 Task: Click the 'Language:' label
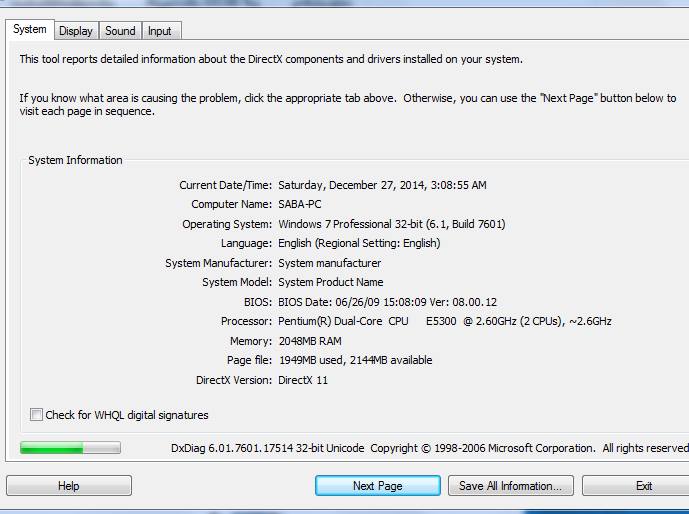click(247, 243)
